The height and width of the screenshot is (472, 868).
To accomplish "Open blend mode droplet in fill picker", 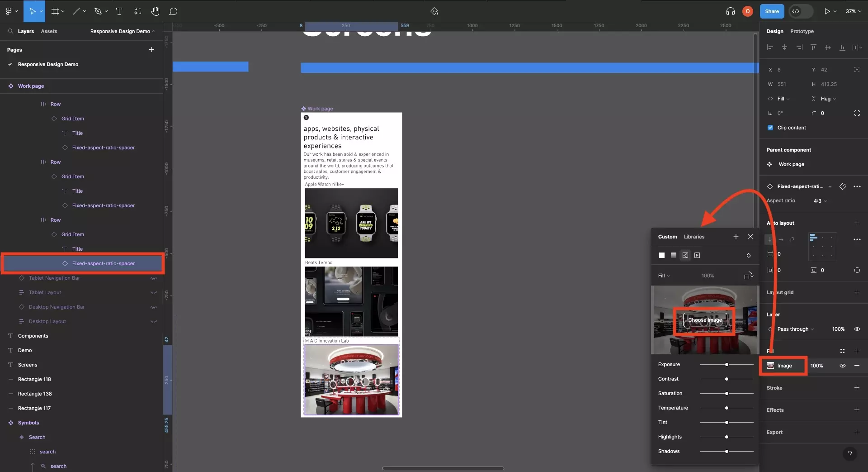I will [x=749, y=255].
